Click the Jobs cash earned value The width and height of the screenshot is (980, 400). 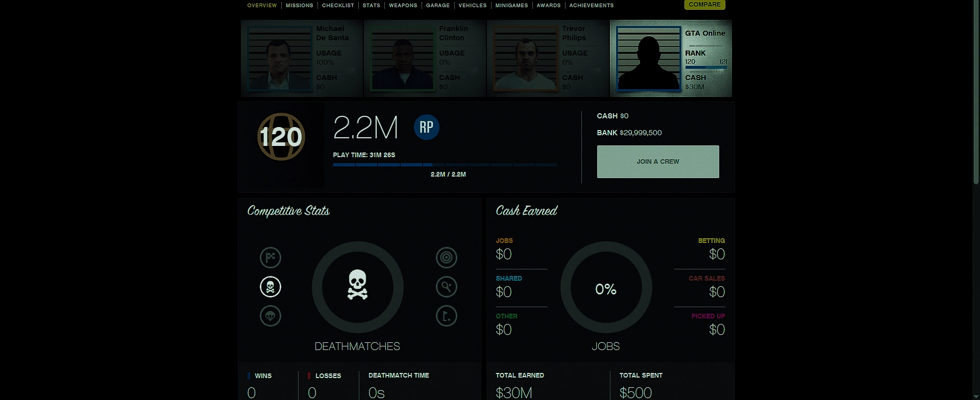click(x=504, y=254)
